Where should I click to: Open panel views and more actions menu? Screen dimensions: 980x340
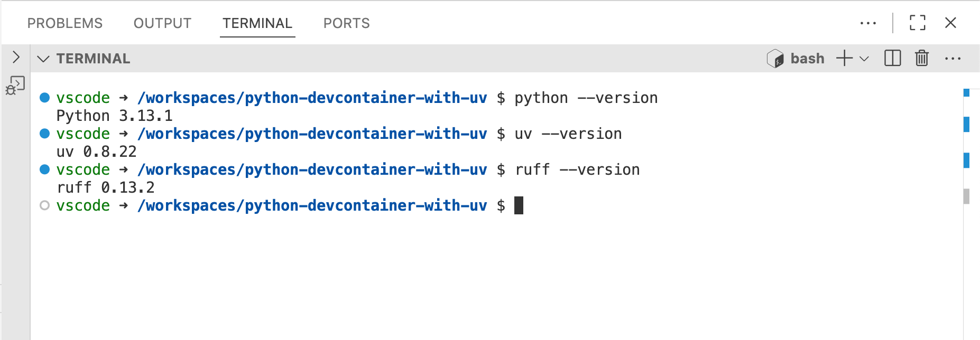(868, 23)
